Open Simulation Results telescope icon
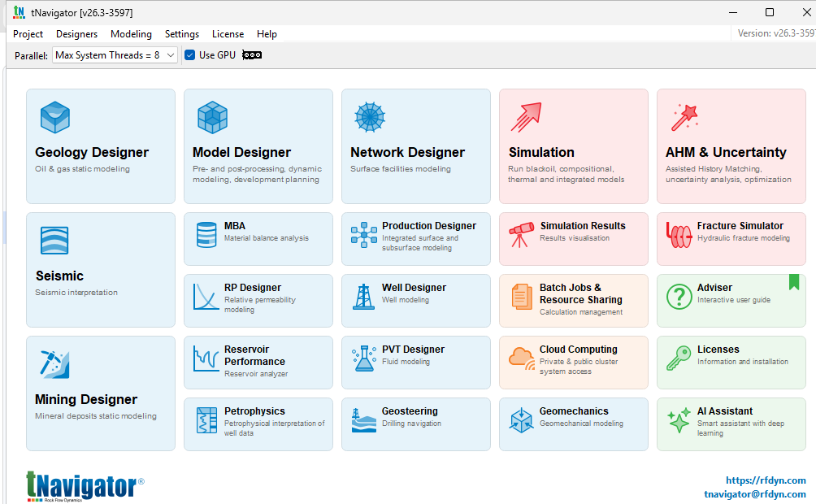The image size is (816, 504). 522,235
